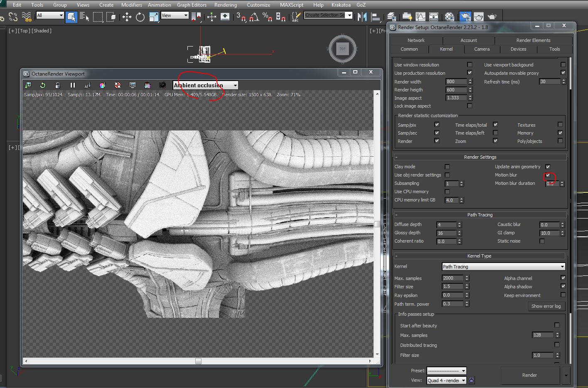Select the Move tool in main toolbar
Screen dimensions: 588x388
[127, 17]
